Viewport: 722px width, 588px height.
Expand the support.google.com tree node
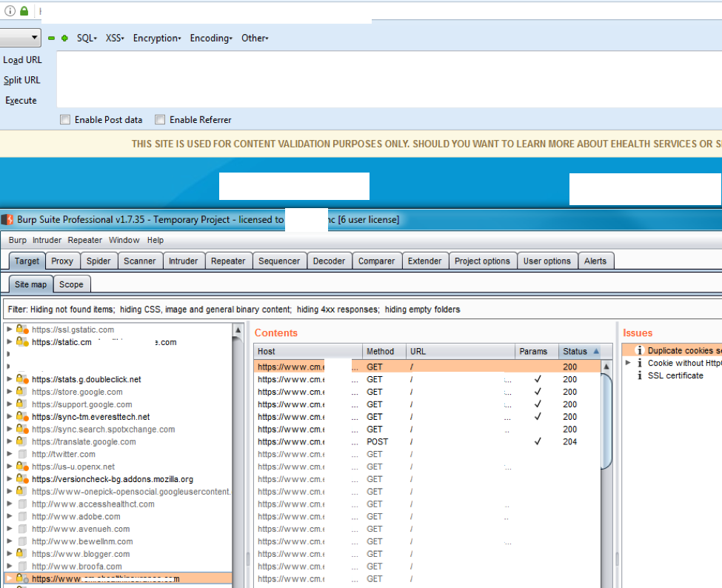[9, 404]
